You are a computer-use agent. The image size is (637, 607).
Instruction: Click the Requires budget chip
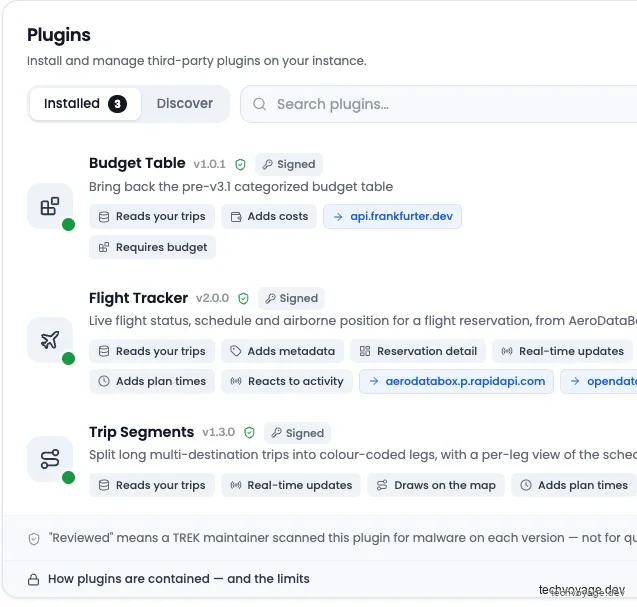tap(152, 247)
